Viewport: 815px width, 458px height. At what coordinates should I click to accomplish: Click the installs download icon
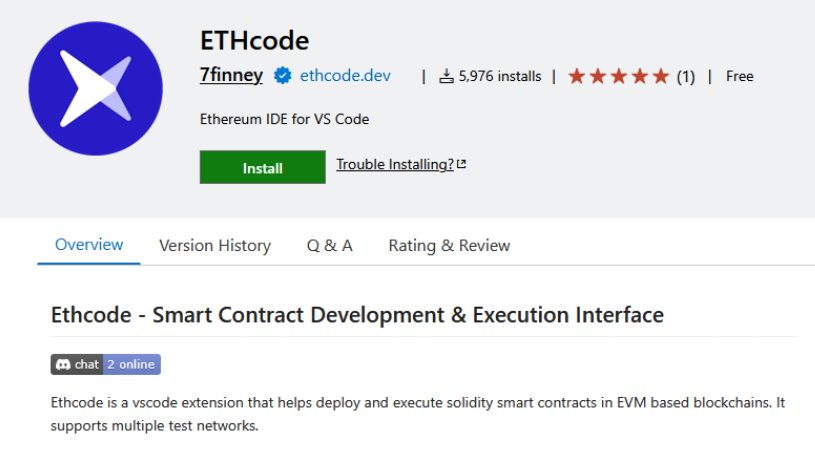click(446, 76)
